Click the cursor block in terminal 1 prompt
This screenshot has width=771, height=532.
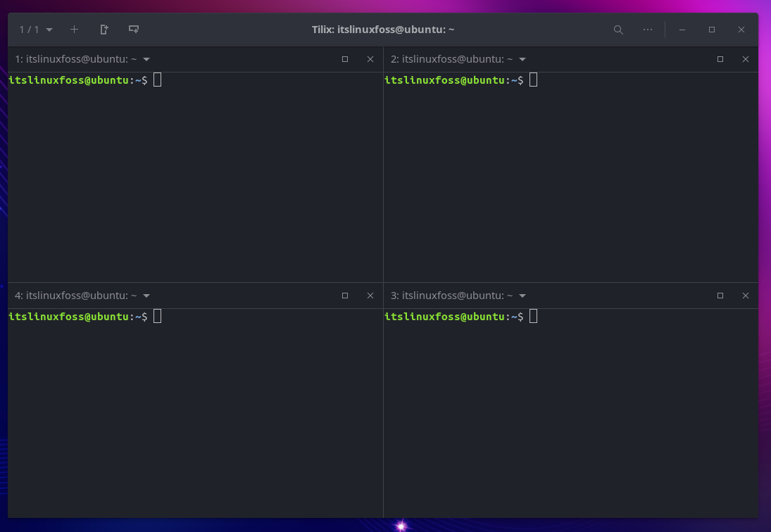pos(156,80)
